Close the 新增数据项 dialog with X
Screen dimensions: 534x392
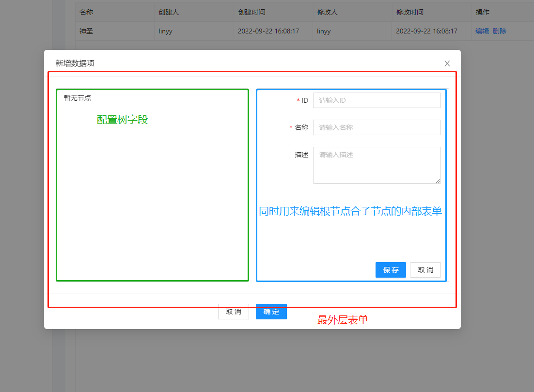pyautogui.click(x=447, y=63)
